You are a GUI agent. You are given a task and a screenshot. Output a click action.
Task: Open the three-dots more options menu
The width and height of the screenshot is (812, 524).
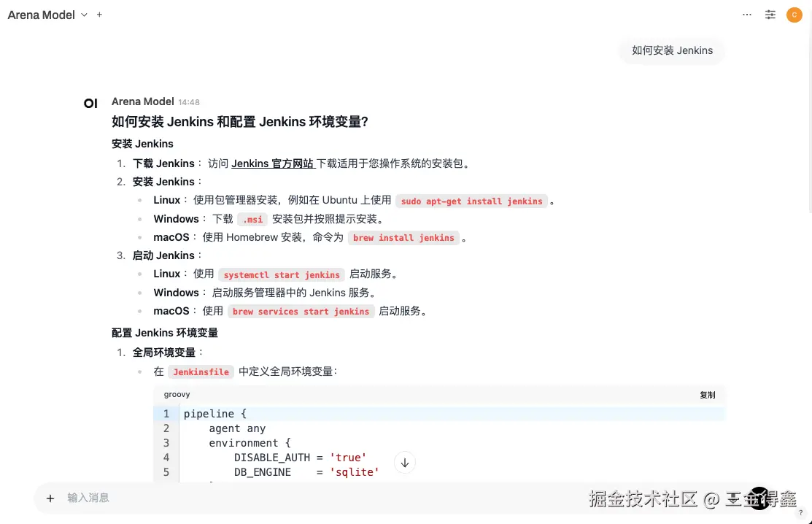pos(747,15)
